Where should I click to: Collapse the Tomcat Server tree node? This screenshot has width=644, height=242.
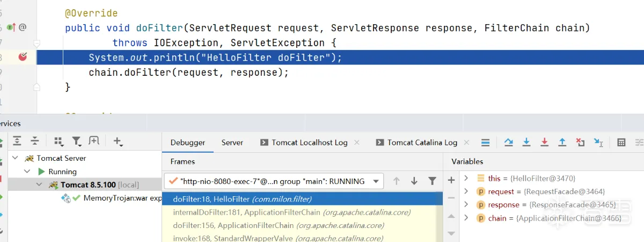pyautogui.click(x=16, y=158)
